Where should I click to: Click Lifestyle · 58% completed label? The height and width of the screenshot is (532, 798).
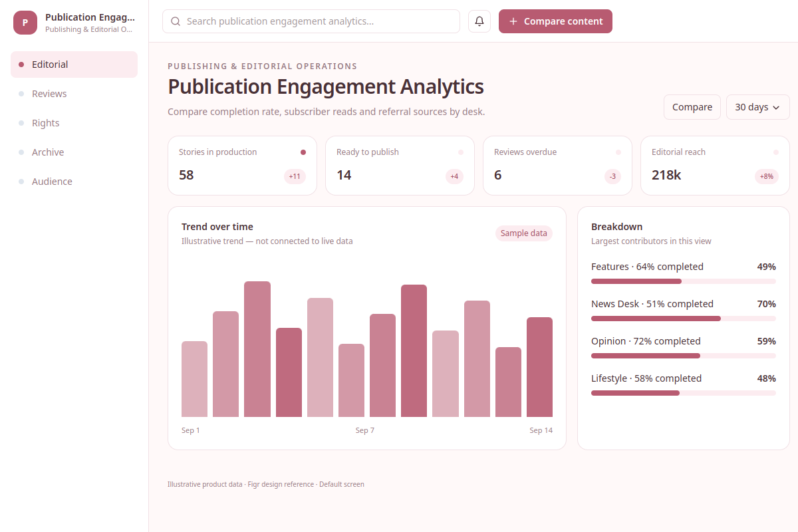646,378
